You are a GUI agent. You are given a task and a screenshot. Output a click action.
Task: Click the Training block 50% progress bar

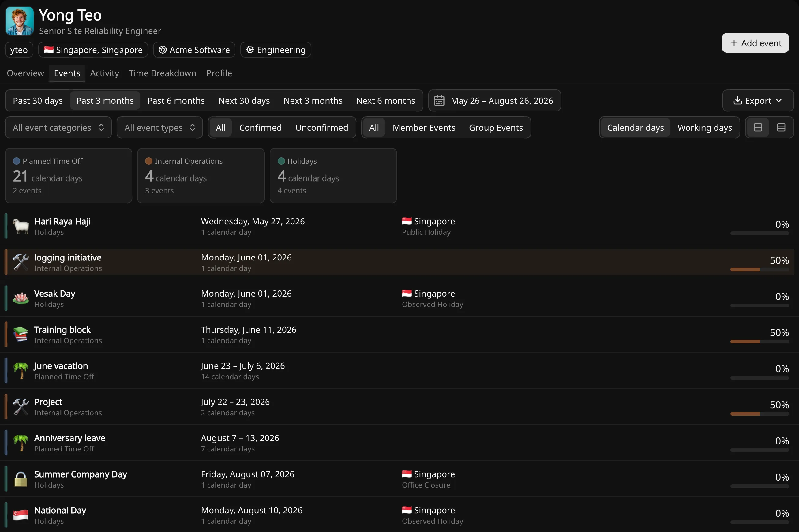coord(760,342)
